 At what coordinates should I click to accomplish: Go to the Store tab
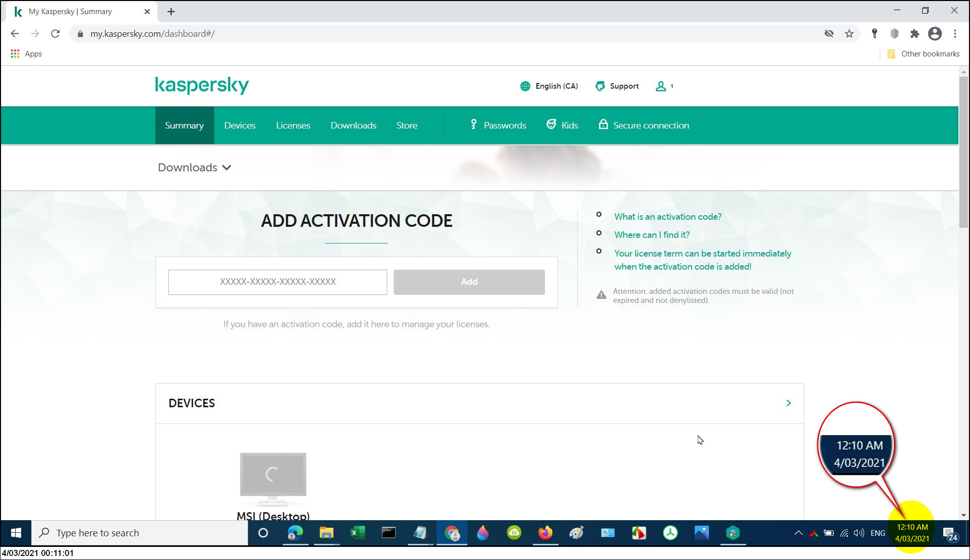[x=407, y=126]
